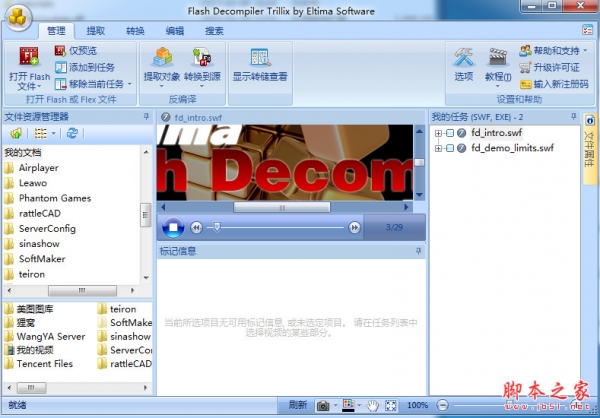600x418 pixels.
Task: Step forward one frame in preview
Action: tap(354, 228)
